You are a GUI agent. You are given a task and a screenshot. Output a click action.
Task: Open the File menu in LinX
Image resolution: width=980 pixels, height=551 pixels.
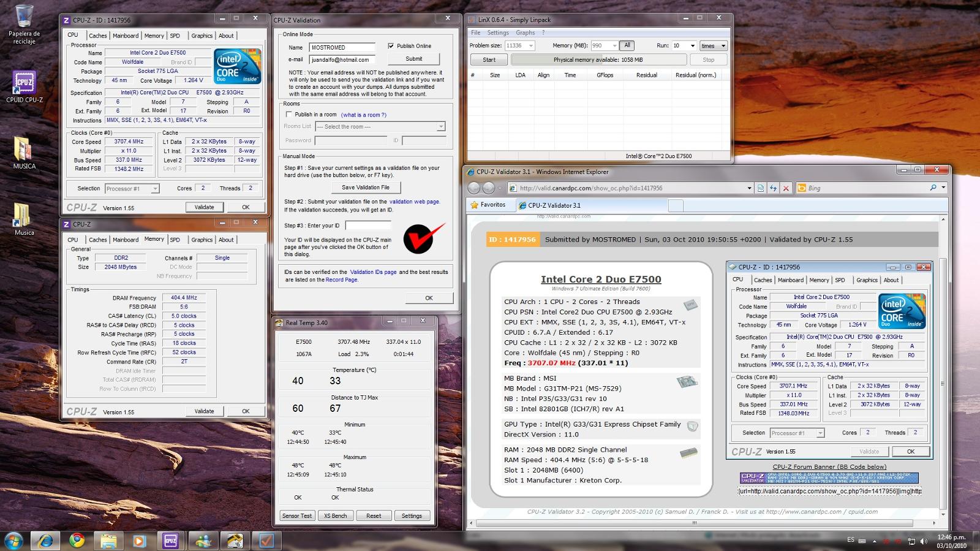click(x=475, y=32)
